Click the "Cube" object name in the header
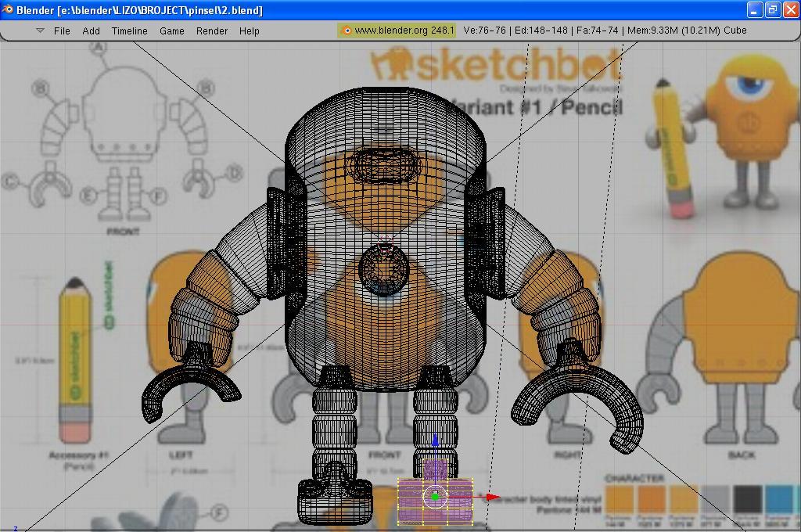 click(735, 31)
